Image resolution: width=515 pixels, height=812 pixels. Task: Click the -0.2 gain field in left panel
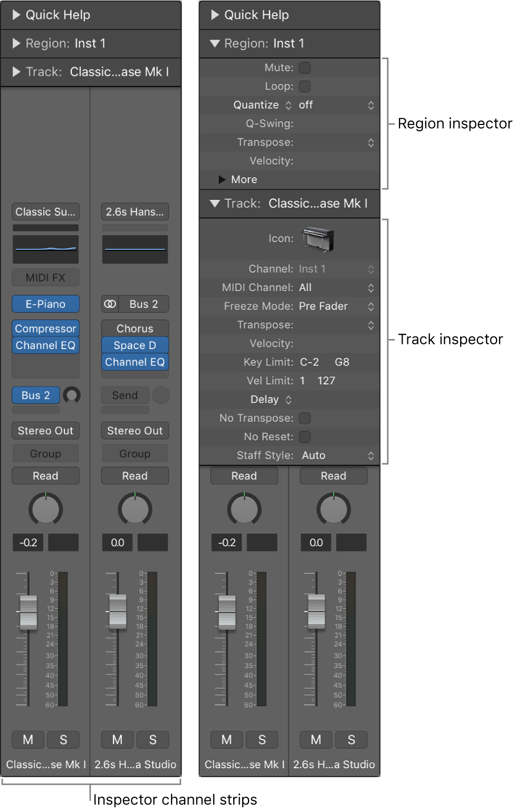coord(28,543)
